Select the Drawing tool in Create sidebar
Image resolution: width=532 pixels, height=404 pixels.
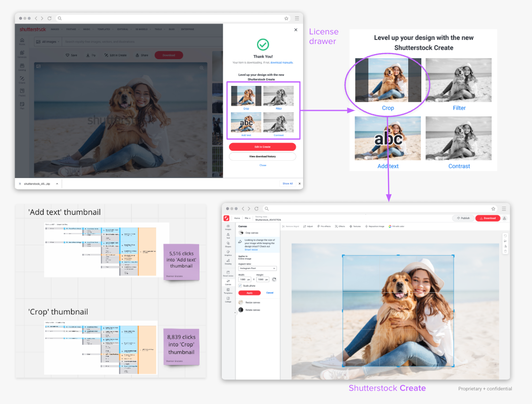coord(228,262)
